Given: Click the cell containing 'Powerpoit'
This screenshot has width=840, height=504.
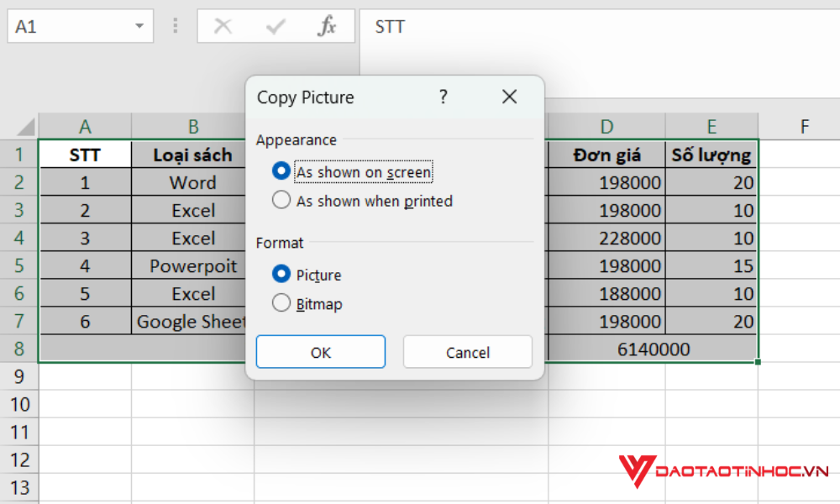Looking at the screenshot, I should [x=192, y=265].
